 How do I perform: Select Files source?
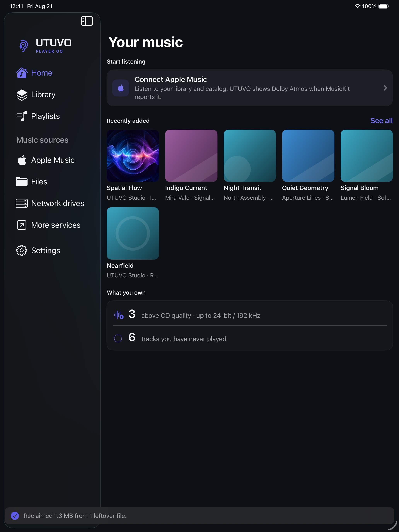(x=39, y=182)
